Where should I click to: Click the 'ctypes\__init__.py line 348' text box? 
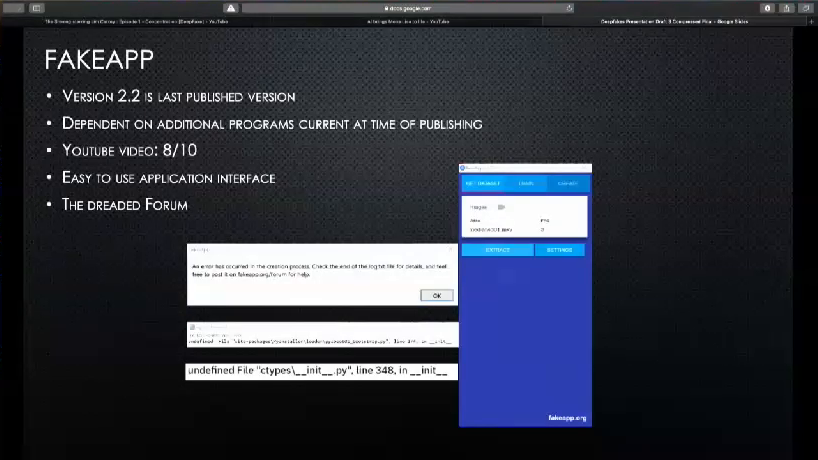point(321,371)
